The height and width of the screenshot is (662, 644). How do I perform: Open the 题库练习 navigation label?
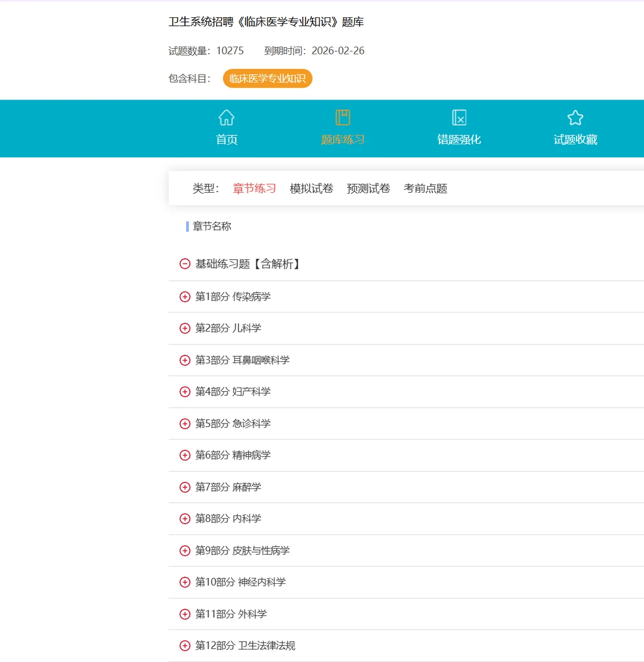(343, 140)
